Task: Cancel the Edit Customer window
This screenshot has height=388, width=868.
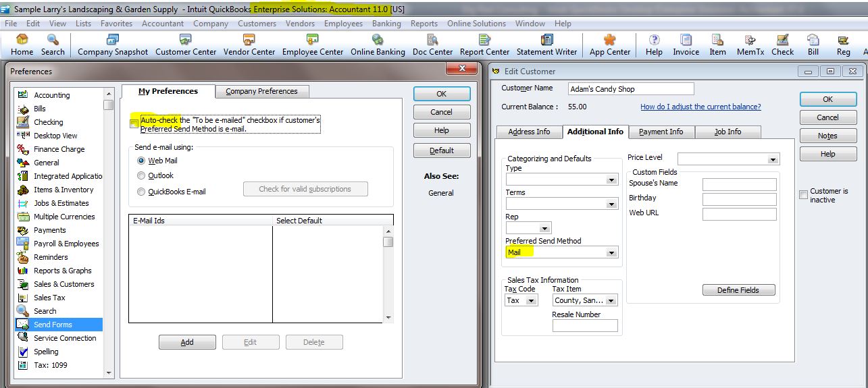Action: (827, 117)
